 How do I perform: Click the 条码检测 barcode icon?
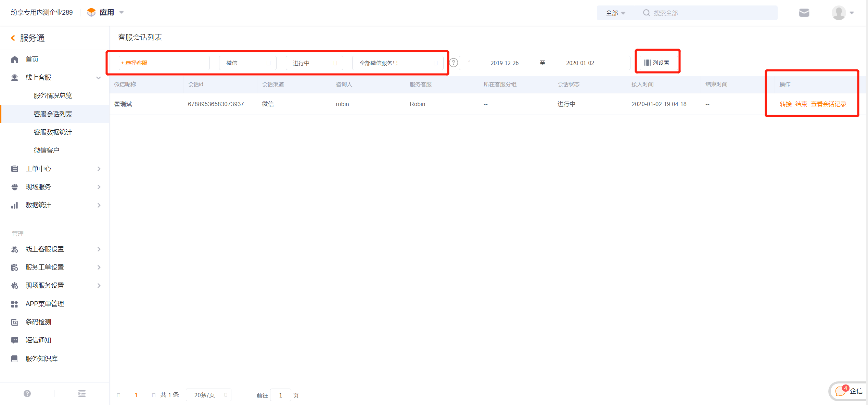pyautogui.click(x=14, y=322)
